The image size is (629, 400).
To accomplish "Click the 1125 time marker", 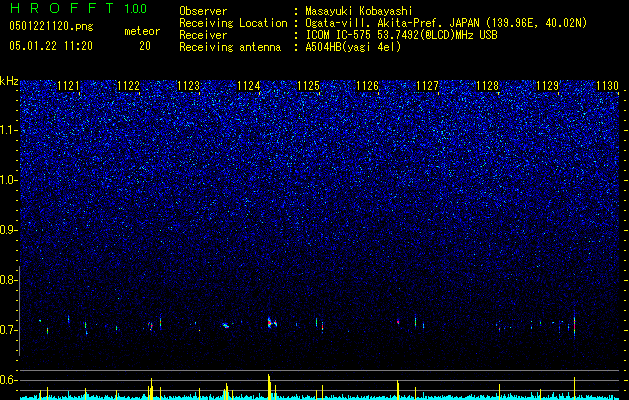I will [308, 86].
